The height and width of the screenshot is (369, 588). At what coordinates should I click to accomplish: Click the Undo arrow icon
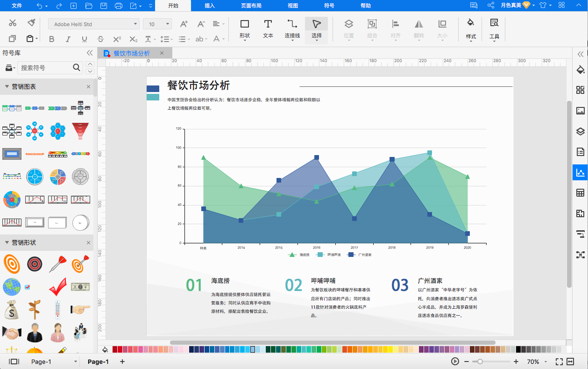tap(39, 6)
